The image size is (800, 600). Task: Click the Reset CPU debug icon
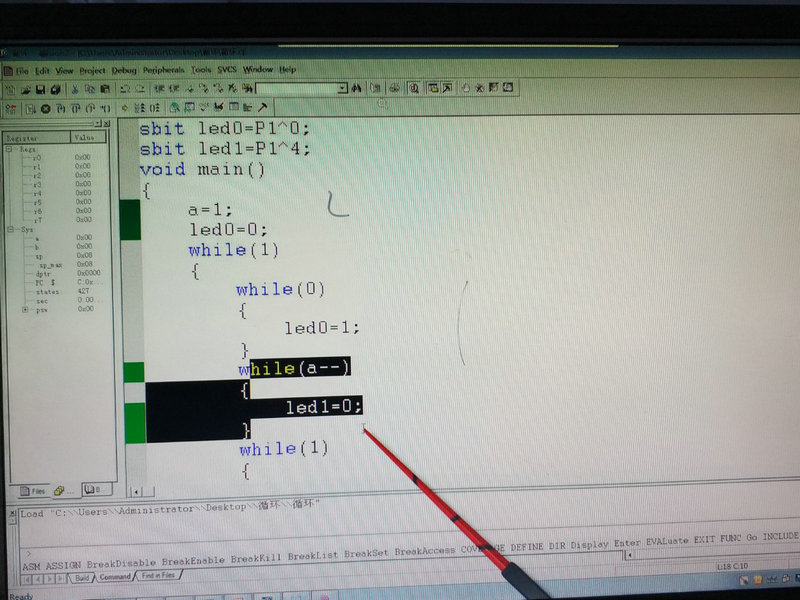coord(10,109)
